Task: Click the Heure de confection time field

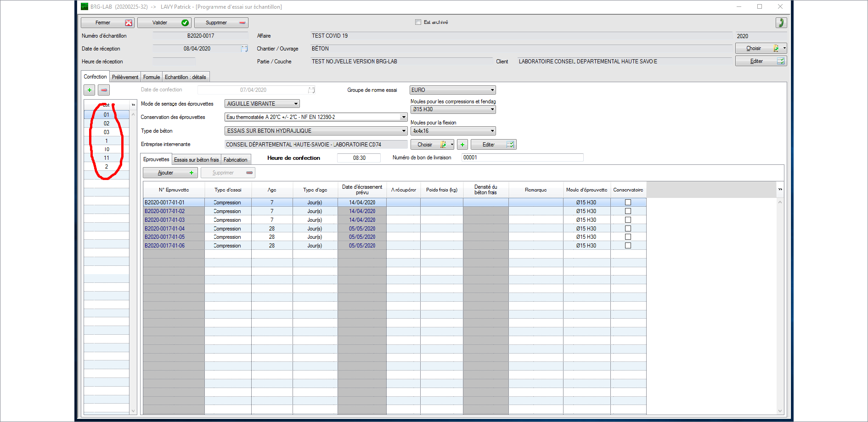Action: click(x=359, y=158)
